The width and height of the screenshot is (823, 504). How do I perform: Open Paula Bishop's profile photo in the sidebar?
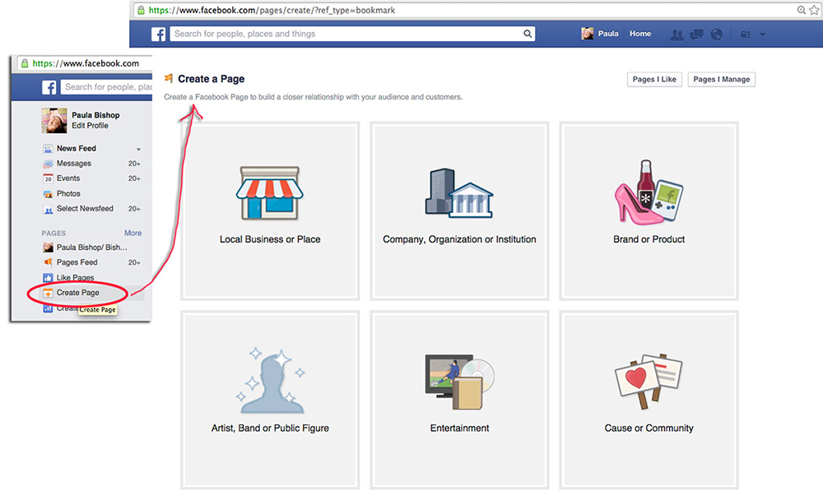[54, 121]
